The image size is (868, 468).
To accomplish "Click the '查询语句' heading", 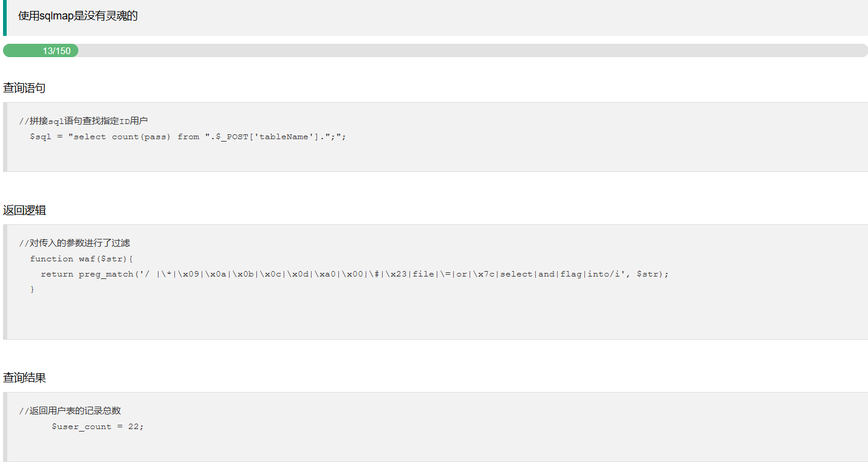I will (x=24, y=88).
